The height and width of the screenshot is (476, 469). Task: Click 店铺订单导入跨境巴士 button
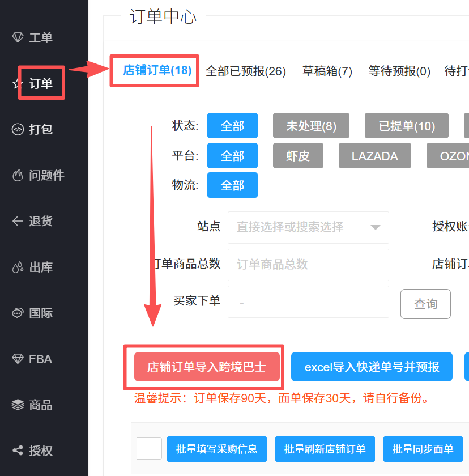coord(207,367)
